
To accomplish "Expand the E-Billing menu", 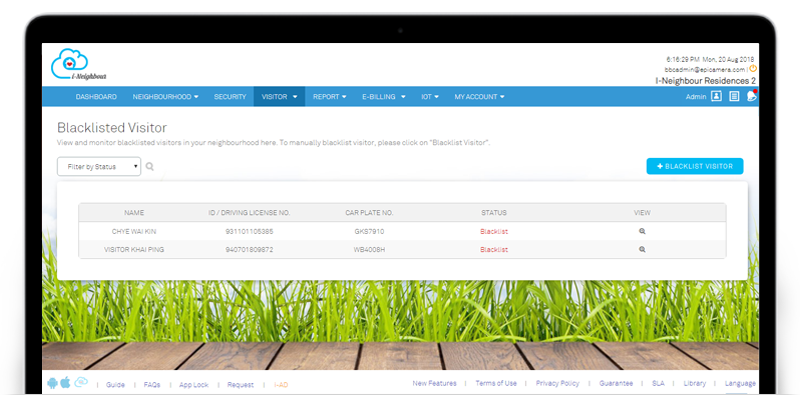I will coord(384,96).
